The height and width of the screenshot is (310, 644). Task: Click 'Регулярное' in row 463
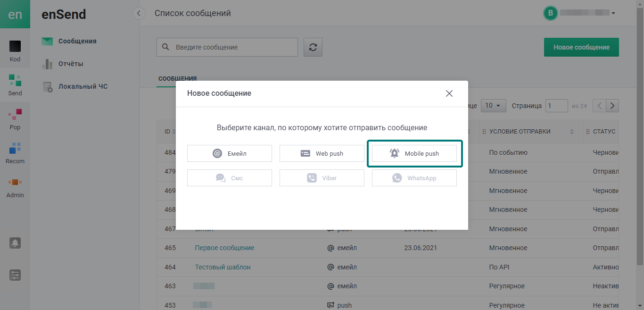point(507,286)
